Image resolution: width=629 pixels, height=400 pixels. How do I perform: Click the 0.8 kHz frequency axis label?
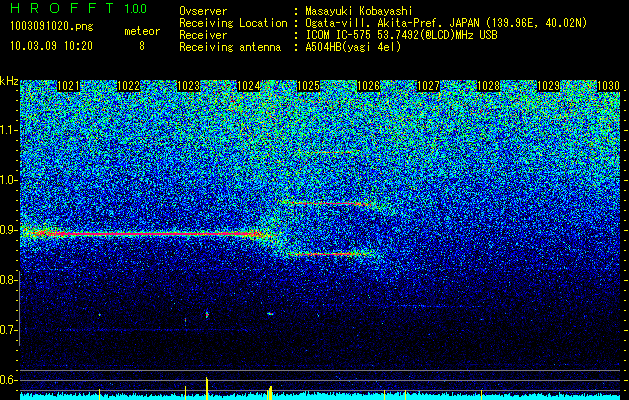[8, 280]
